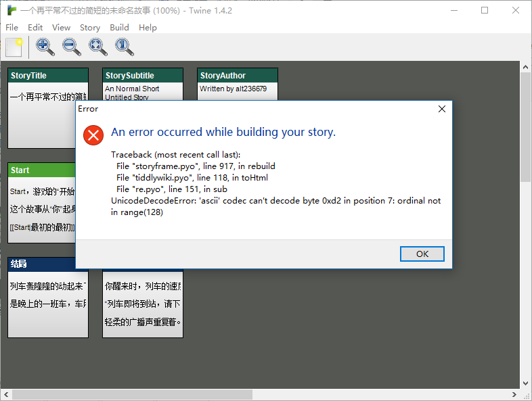
Task: Close the Error dialog with X
Action: click(x=442, y=109)
